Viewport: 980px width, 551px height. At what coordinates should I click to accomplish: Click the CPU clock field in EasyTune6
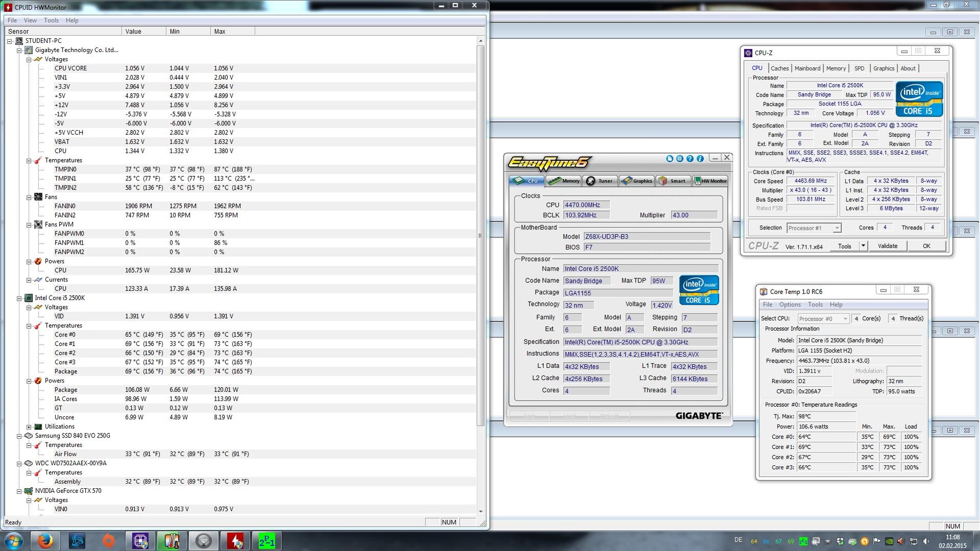pos(586,205)
